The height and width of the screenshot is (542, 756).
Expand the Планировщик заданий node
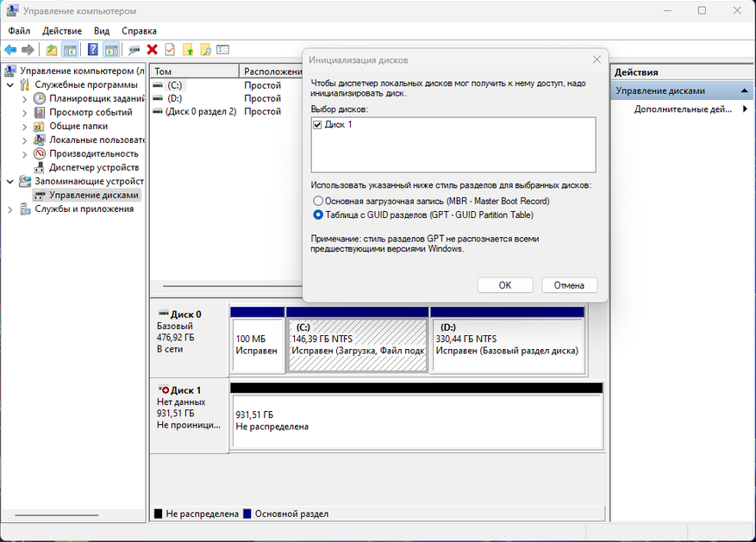(x=25, y=99)
